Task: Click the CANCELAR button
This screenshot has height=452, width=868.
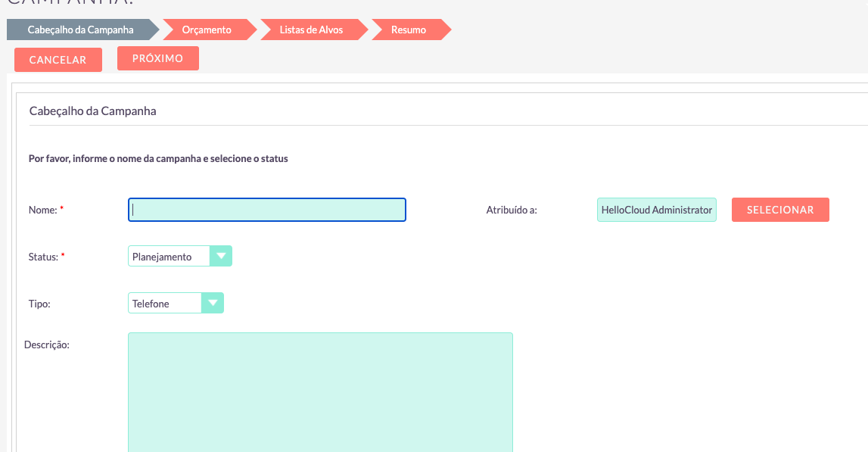Action: tap(58, 60)
